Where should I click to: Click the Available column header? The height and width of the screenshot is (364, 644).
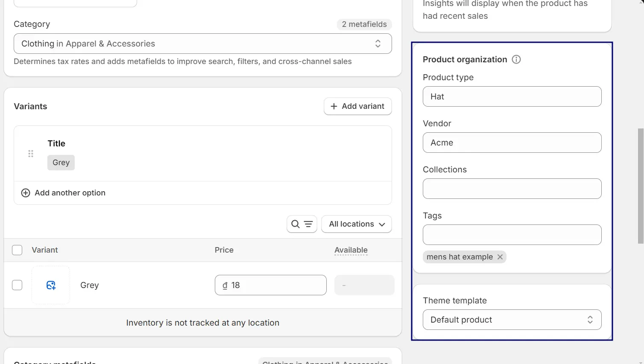(x=351, y=250)
